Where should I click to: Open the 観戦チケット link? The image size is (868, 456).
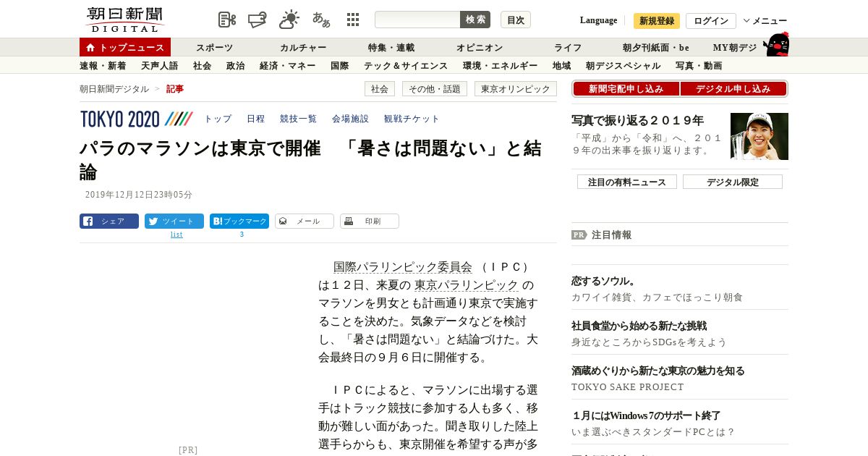point(412,119)
